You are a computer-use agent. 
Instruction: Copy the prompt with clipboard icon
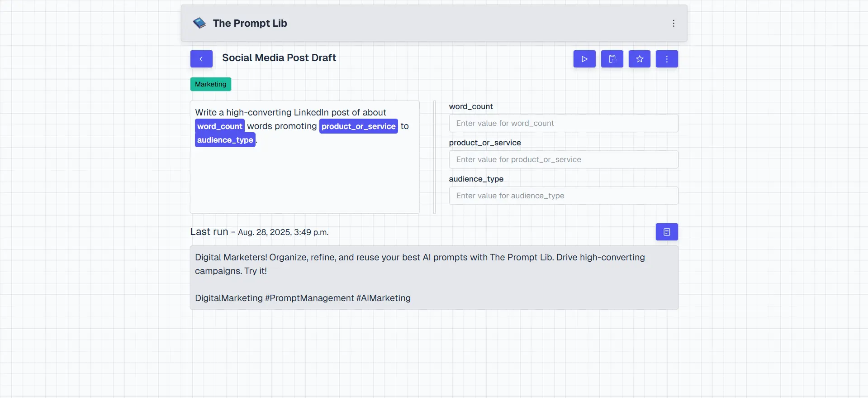(x=612, y=59)
